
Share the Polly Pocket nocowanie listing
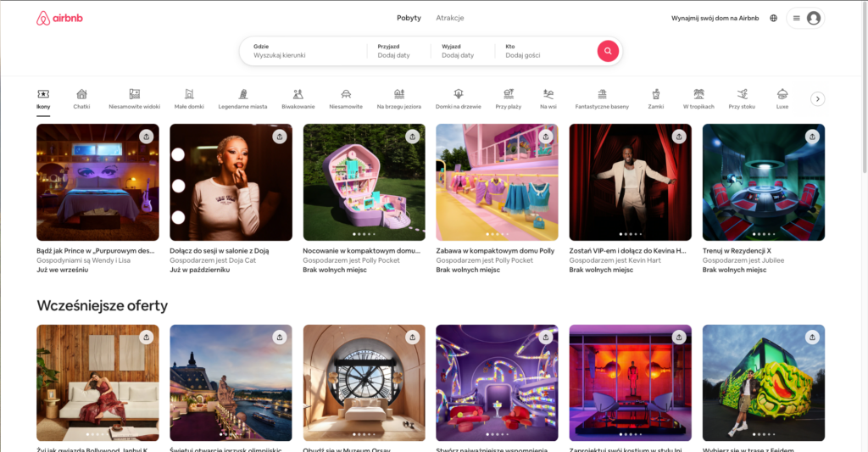coord(413,137)
